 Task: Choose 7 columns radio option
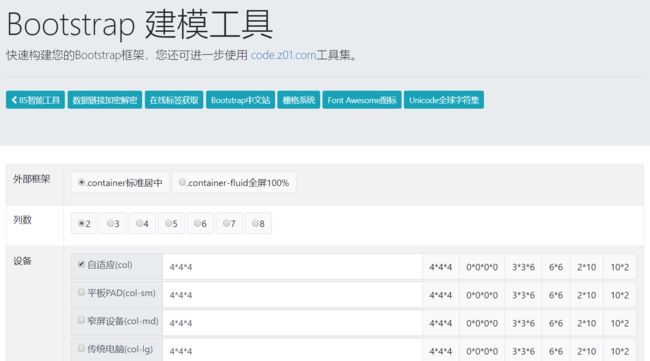(x=226, y=223)
